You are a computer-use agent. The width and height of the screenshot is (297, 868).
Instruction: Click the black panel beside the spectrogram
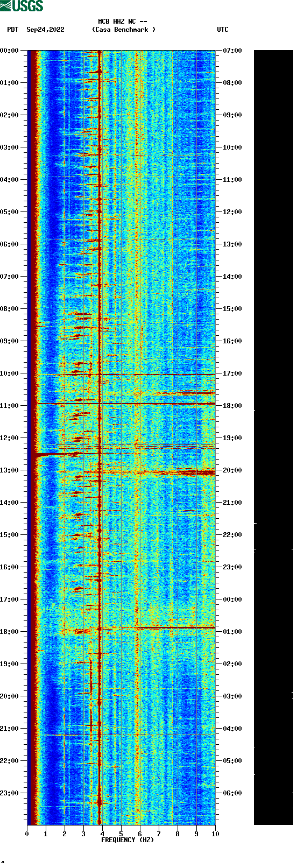click(x=273, y=437)
